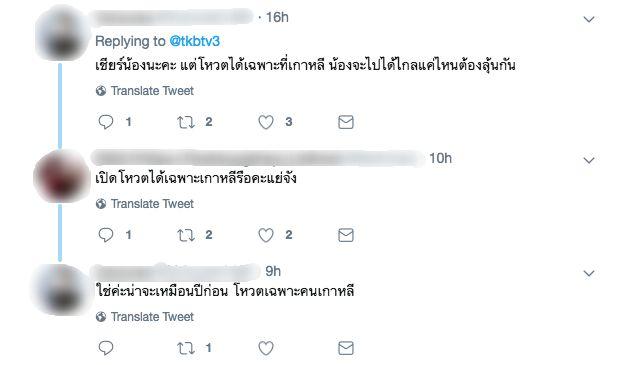Open the chevron menu on 10h tweet
Screen dimensions: 631x365
pos(589,161)
